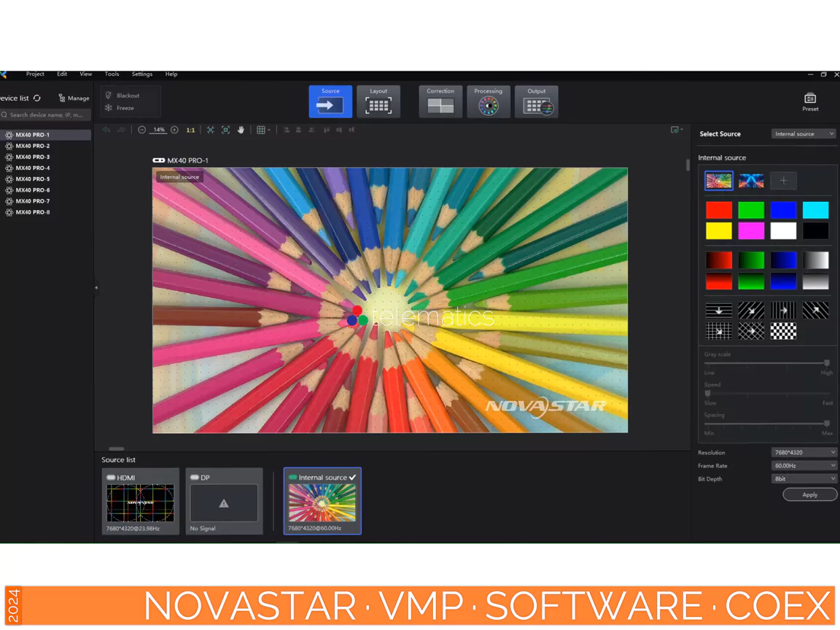Select the HDMI source thumbnail

pos(141,502)
